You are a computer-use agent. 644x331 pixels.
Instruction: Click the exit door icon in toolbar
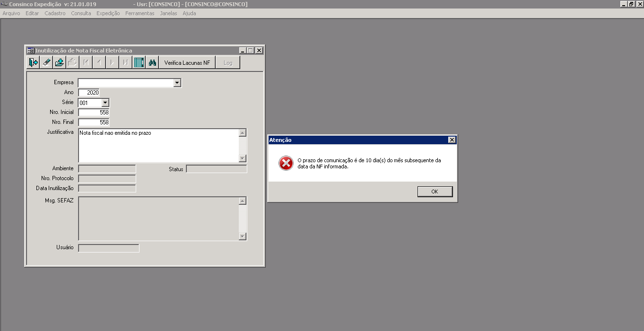(x=33, y=62)
